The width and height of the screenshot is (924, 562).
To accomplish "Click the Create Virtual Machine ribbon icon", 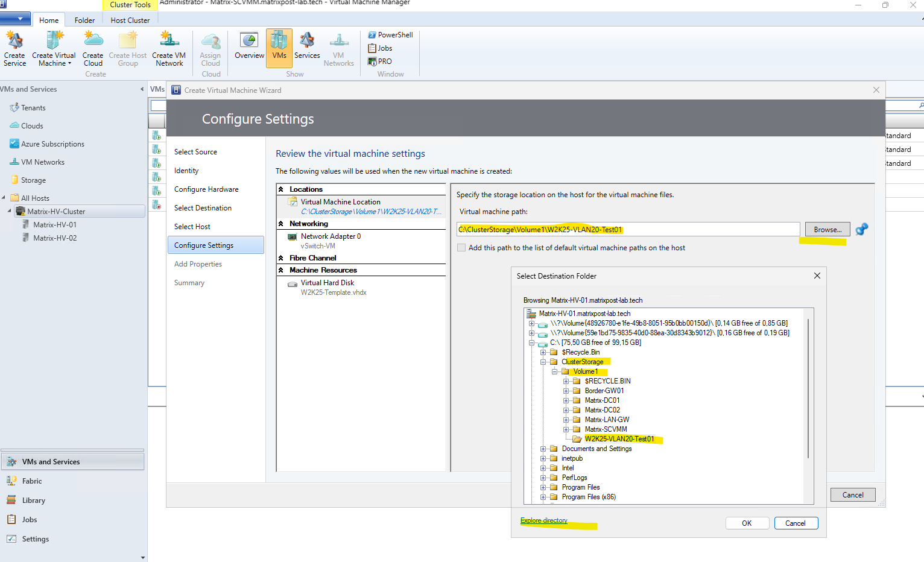I will [54, 49].
